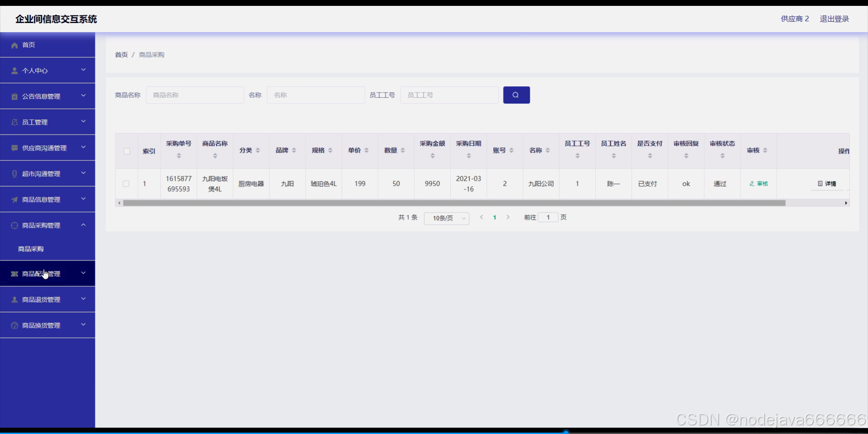Screen dimensions: 868x434
Task: Open 超市沟通管理 menu
Action: coord(47,174)
